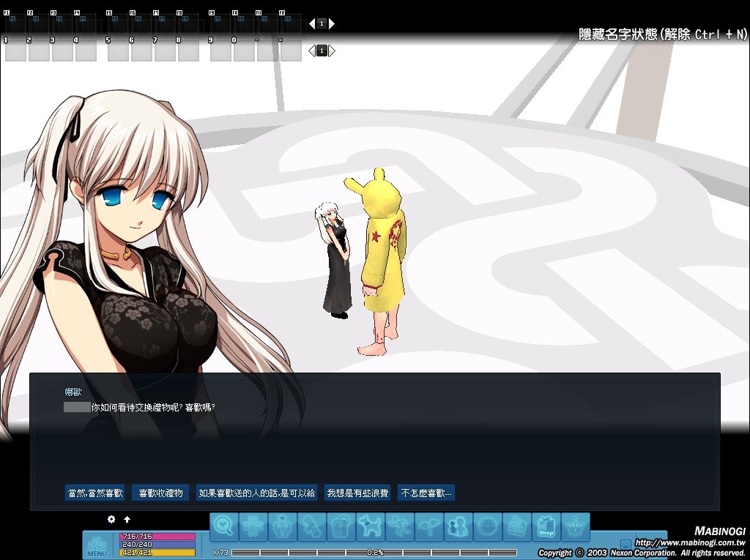
Task: Go to next page of F-key hotbar
Action: tap(332, 23)
